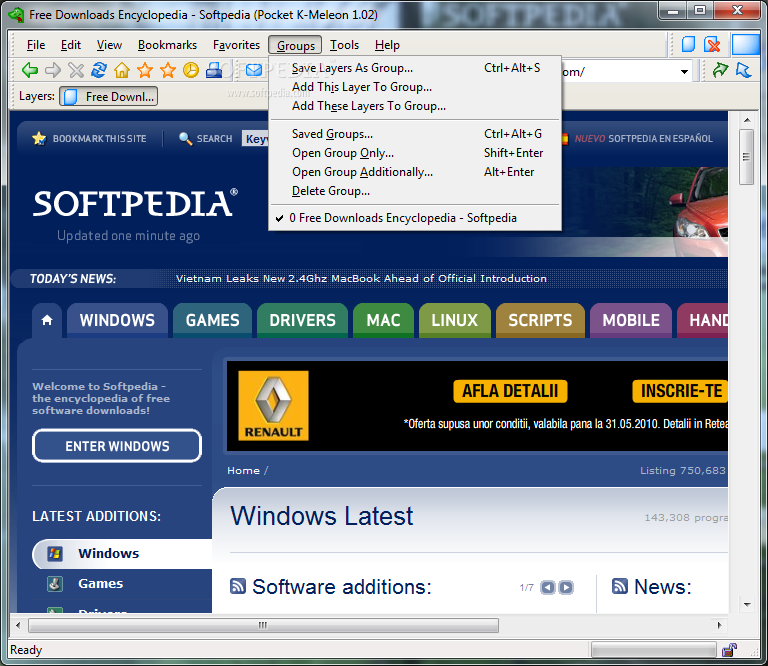The height and width of the screenshot is (666, 768).
Task: Click the green Go arrow icon
Action: pyautogui.click(x=720, y=71)
